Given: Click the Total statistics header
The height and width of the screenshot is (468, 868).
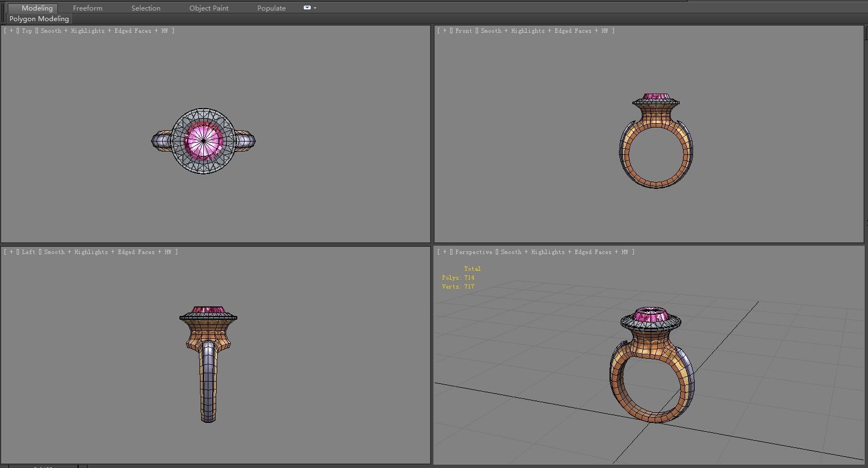Looking at the screenshot, I should pos(472,269).
